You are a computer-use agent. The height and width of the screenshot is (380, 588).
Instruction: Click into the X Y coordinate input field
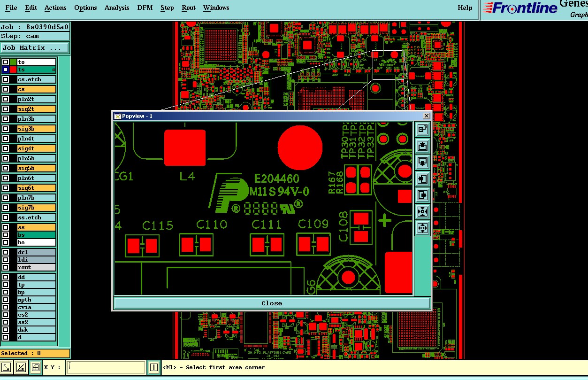(106, 367)
